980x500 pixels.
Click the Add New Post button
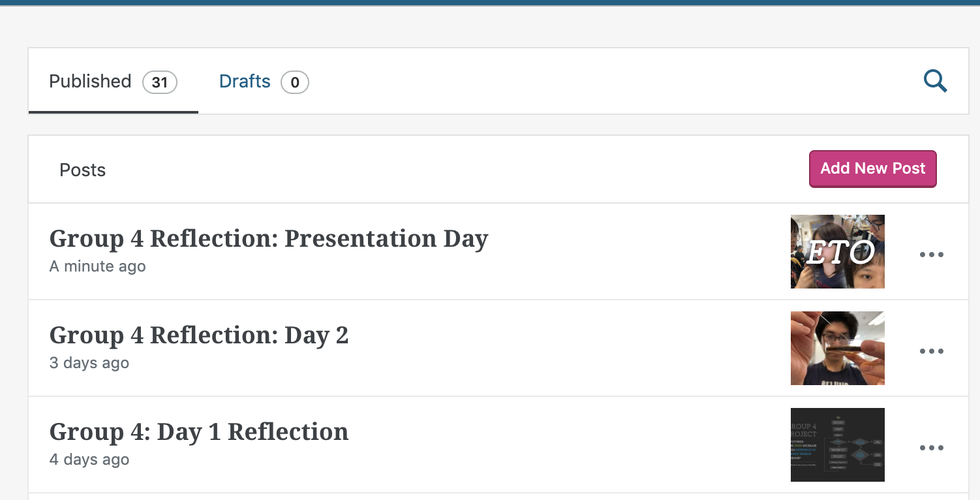872,169
